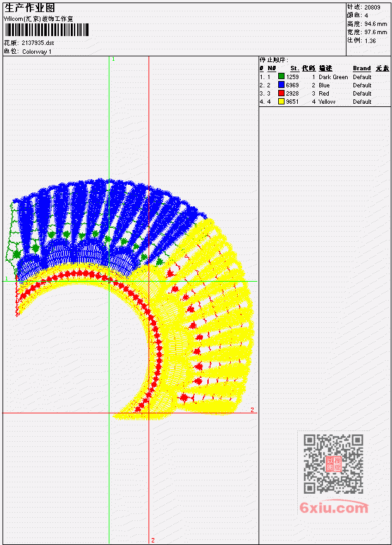392x545 pixels.
Task: Click the 'Brand' column header
Action: [x=362, y=68]
